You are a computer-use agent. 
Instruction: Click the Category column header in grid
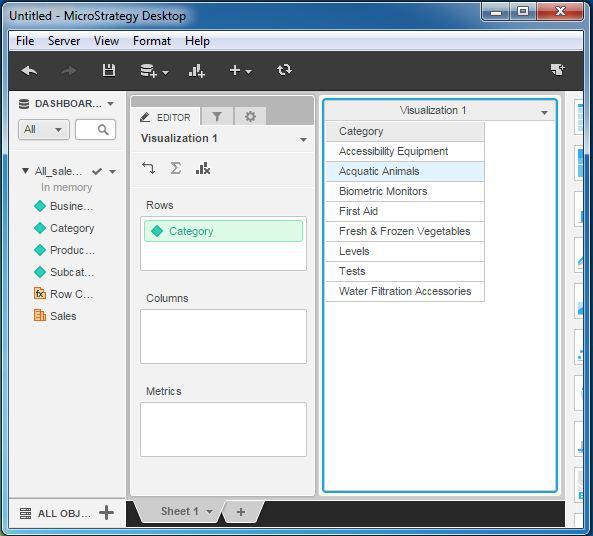(405, 131)
